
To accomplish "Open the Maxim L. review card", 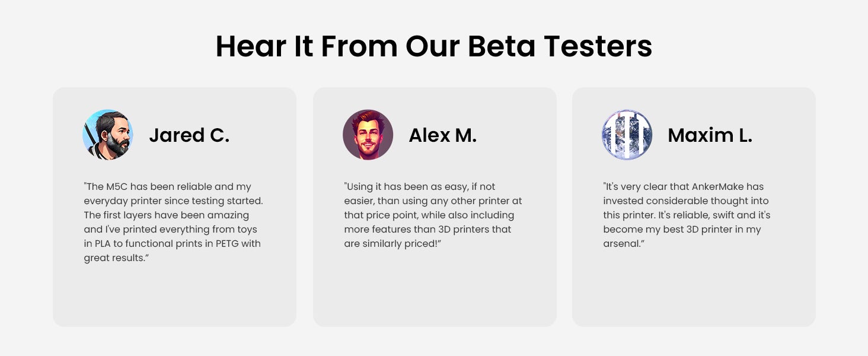I will (x=694, y=206).
